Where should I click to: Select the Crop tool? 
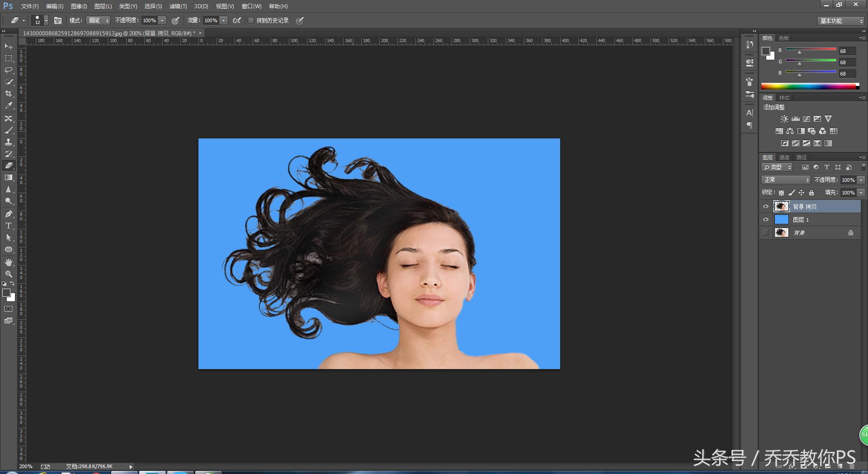point(8,94)
